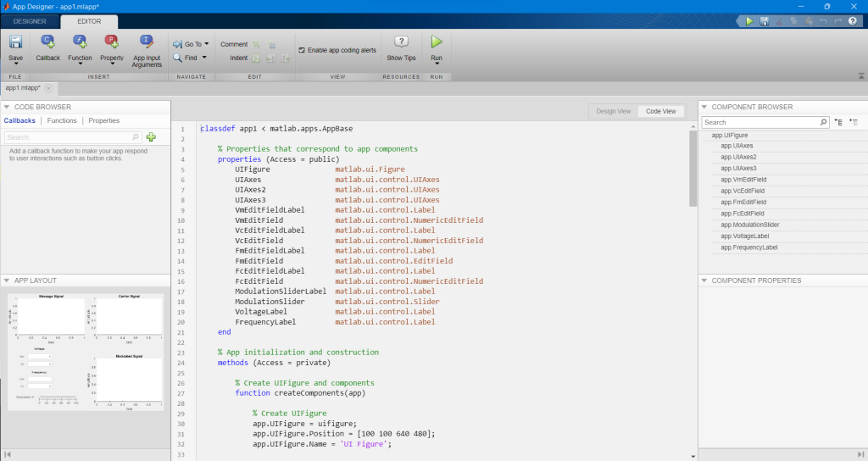Expand all nodes icon in the Component Browser
868x461 pixels.
(839, 122)
